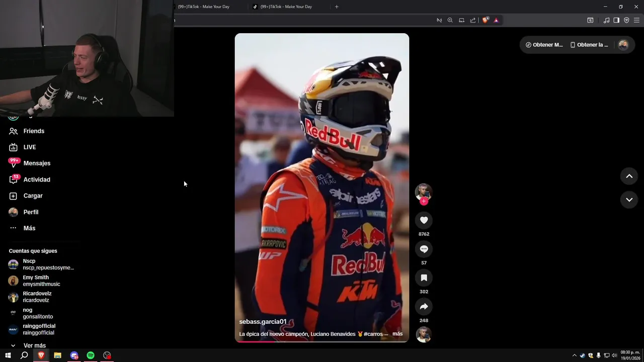Toggle browser sidebar panel icon
This screenshot has height=362, width=644.
(616, 20)
